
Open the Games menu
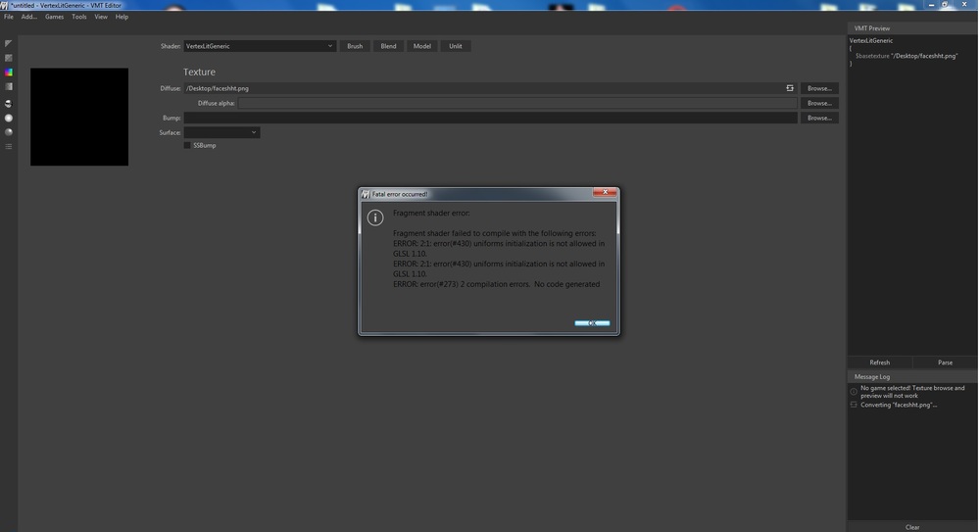[54, 17]
